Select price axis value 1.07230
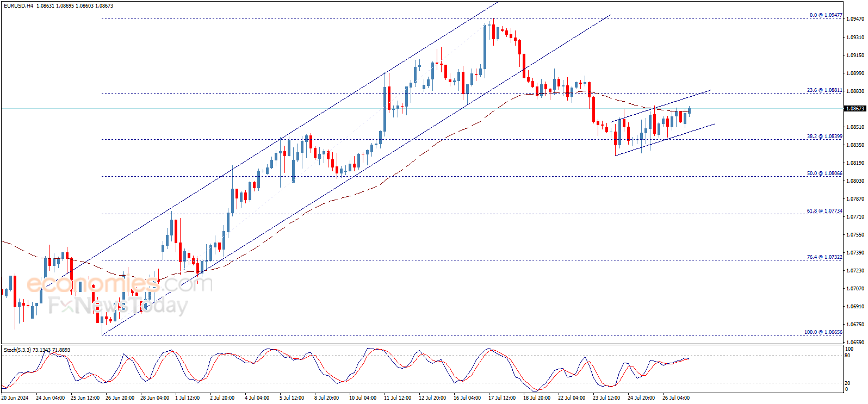 tap(855, 271)
